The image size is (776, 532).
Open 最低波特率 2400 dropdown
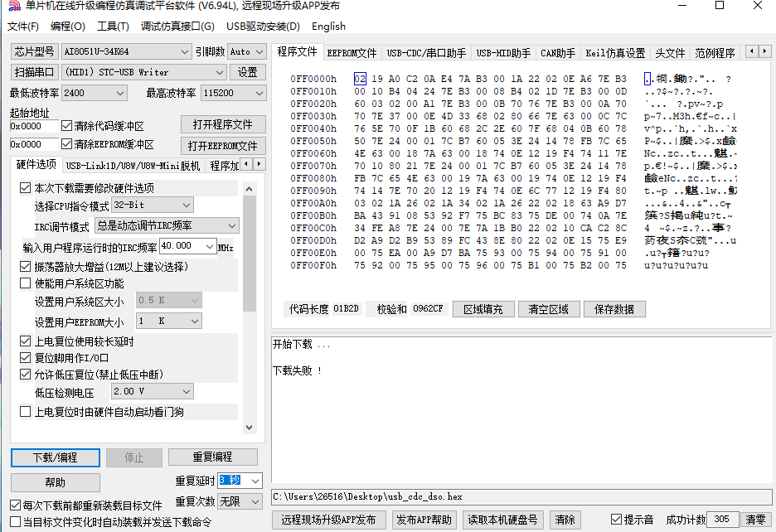tap(94, 93)
